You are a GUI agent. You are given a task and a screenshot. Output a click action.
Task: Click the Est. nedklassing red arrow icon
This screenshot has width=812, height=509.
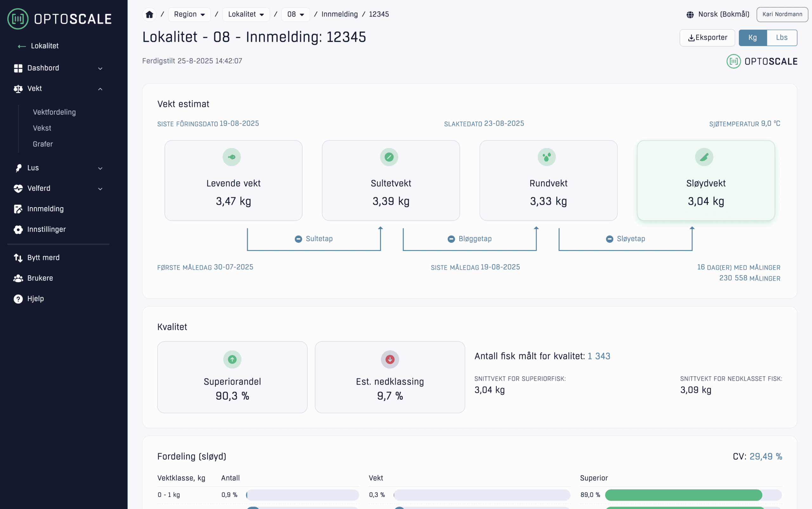click(x=390, y=359)
